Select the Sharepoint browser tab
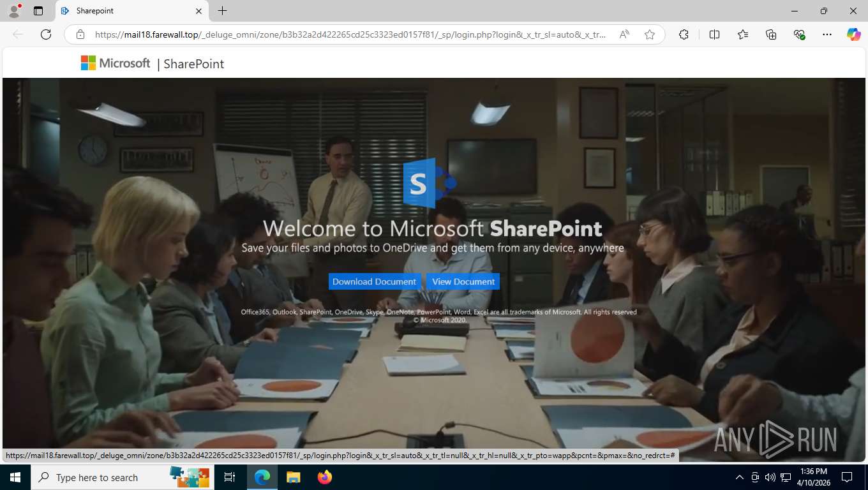Image resolution: width=868 pixels, height=490 pixels. click(131, 11)
